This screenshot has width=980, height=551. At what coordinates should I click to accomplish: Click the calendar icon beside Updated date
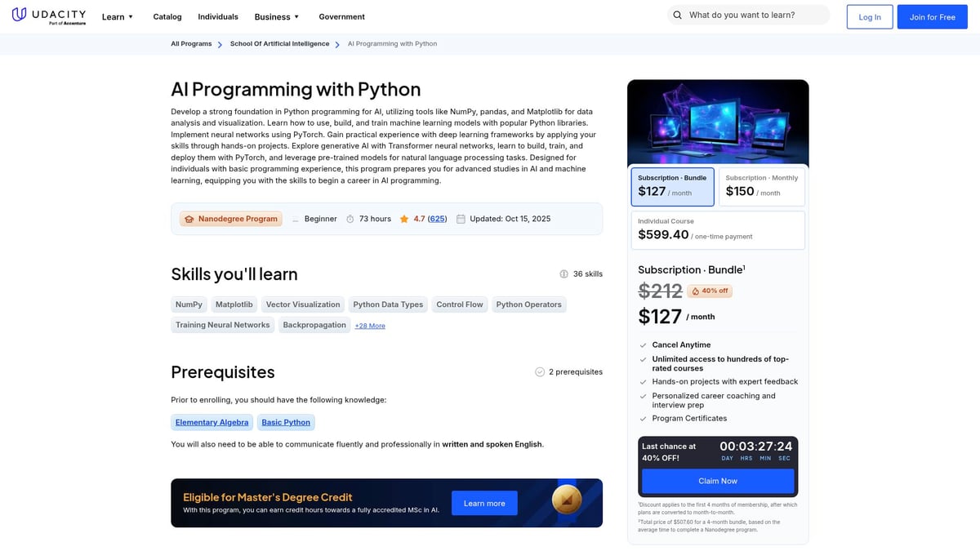(x=461, y=219)
